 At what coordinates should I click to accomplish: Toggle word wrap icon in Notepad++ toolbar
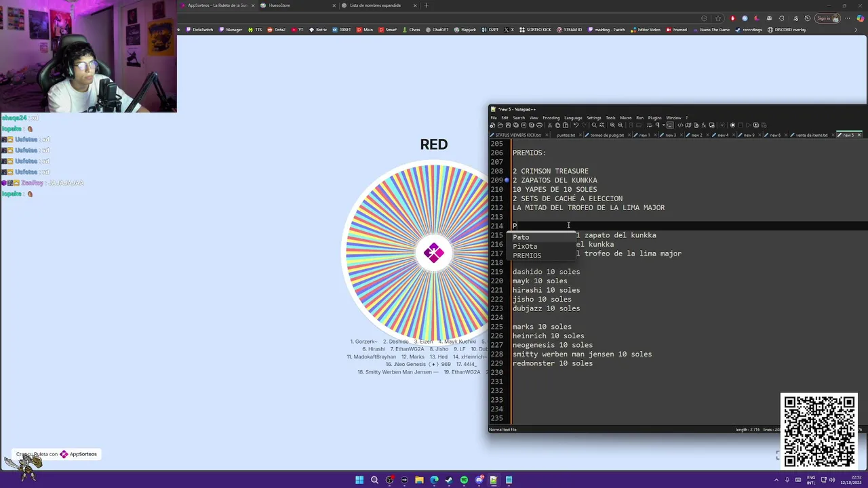[x=649, y=125]
